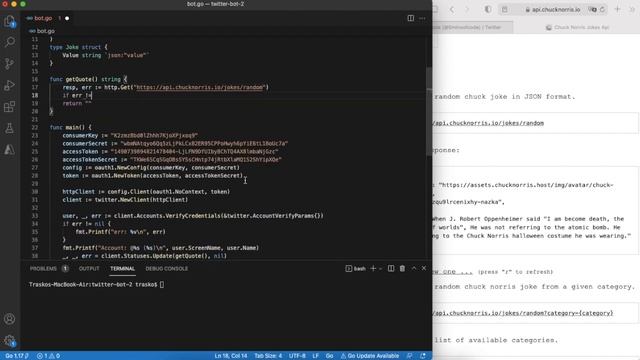
Task: Click the assets.chucknorris.host URL text
Action: (526, 185)
